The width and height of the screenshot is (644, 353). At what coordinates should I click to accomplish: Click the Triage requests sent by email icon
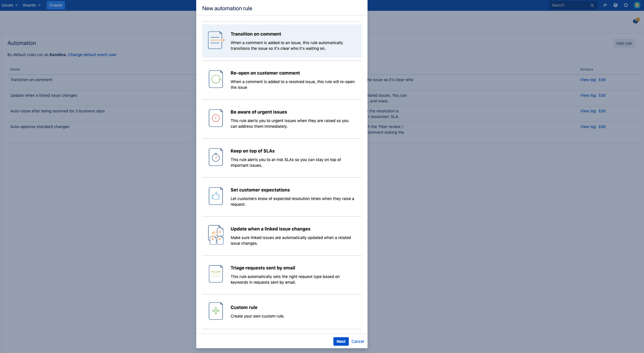[216, 274]
